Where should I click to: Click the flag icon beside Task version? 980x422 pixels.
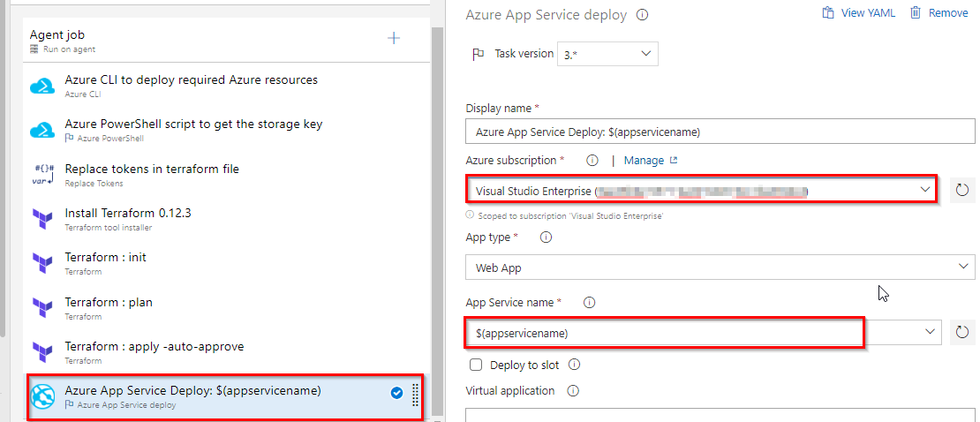[x=479, y=55]
